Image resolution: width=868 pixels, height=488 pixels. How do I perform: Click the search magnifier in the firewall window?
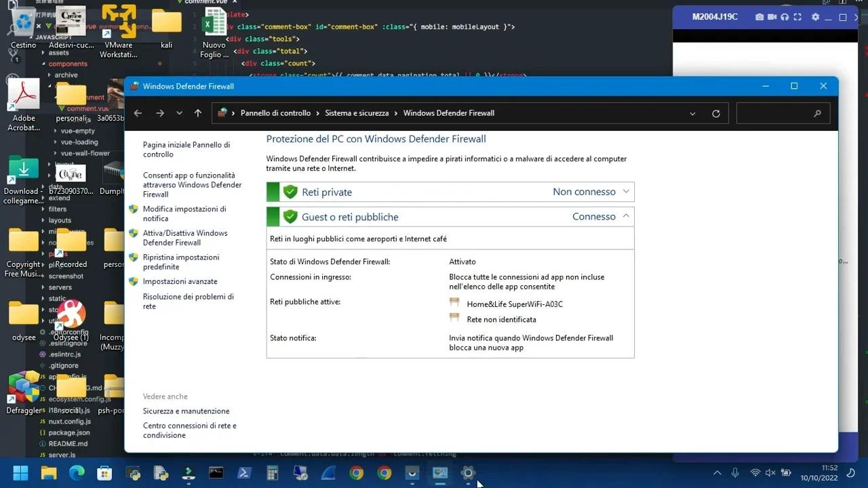pos(817,113)
